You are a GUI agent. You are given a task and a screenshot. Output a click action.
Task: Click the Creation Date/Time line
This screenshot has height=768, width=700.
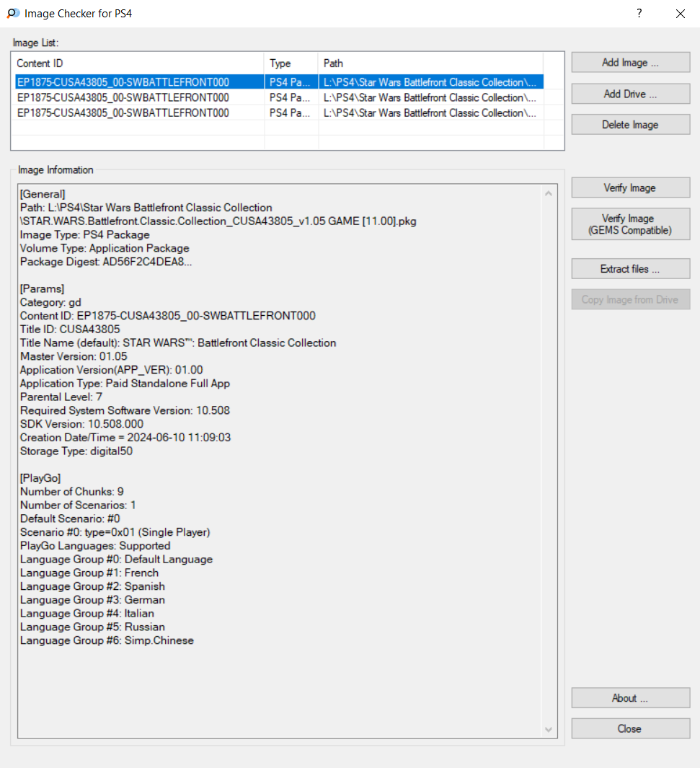(125, 438)
